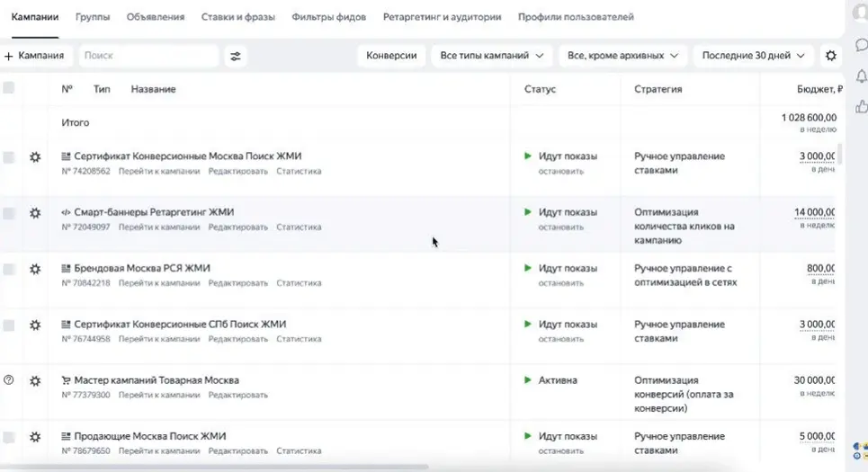Viewport: 868px width, 472px height.
Task: Click type icon of Продающие Москва Поиск ЖМИ
Action: tap(66, 436)
